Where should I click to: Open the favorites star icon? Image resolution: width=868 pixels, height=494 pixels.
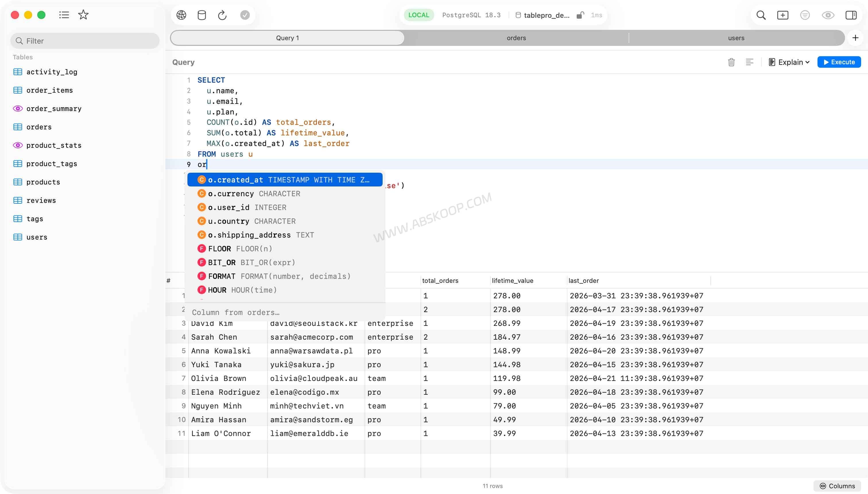[x=83, y=15]
